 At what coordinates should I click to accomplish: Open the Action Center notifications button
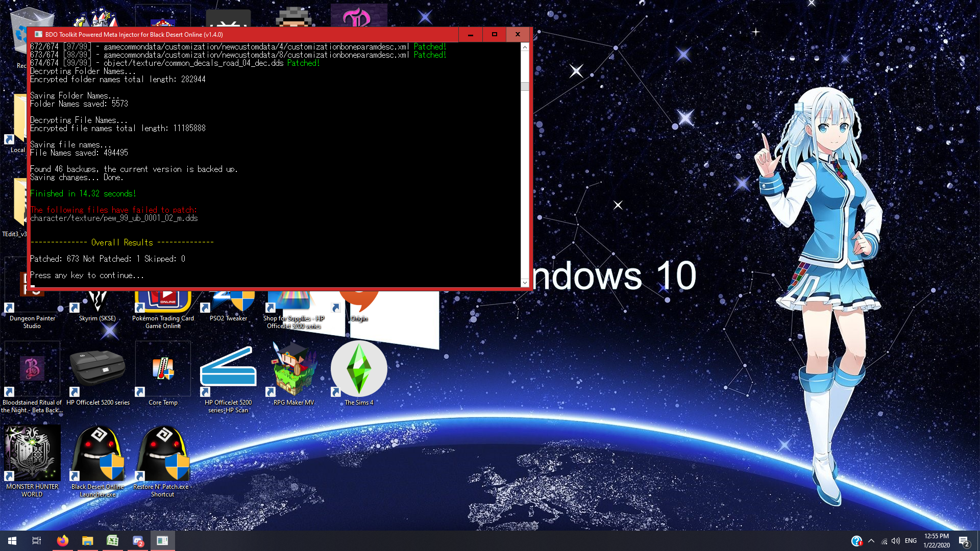(964, 541)
